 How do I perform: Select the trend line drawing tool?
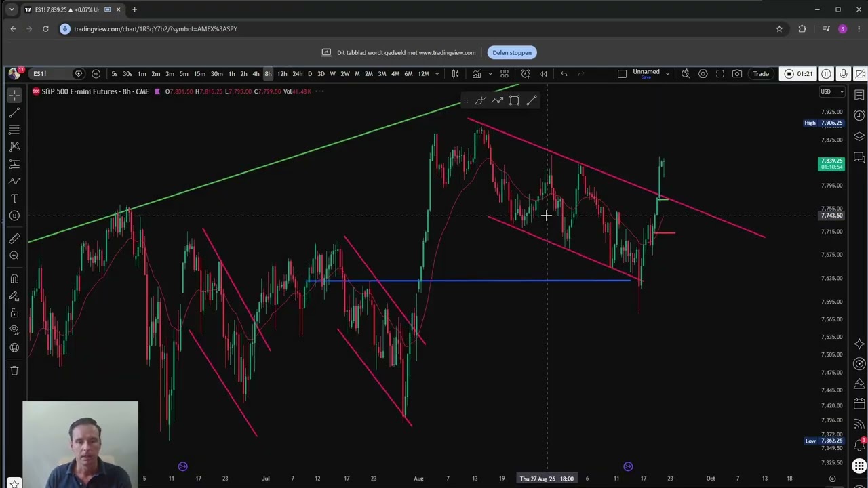pyautogui.click(x=14, y=113)
